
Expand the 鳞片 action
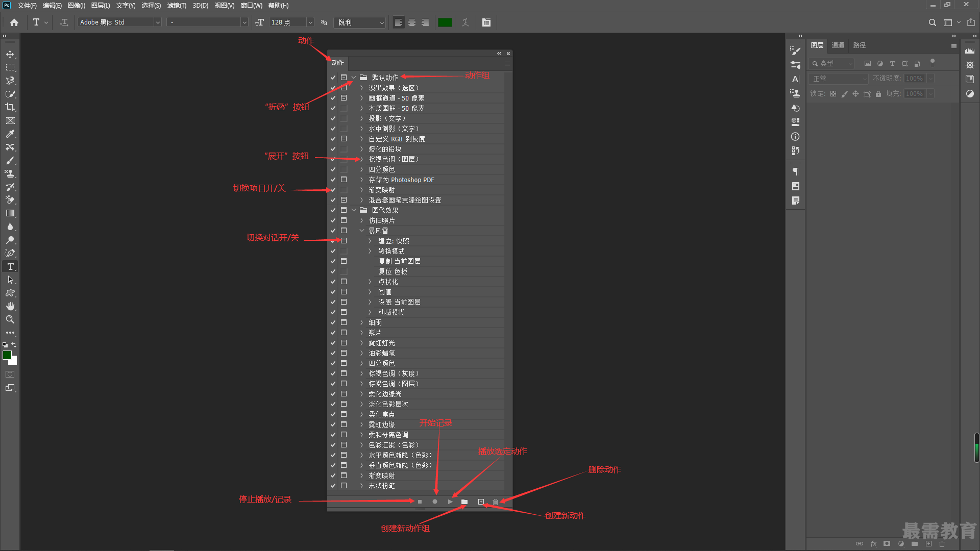coord(361,333)
